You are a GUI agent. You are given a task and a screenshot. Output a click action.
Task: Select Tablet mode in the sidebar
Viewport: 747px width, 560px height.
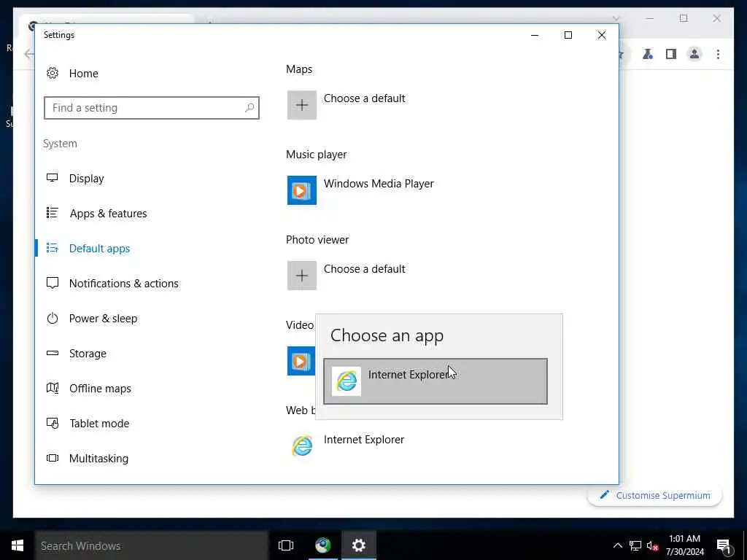pyautogui.click(x=99, y=424)
